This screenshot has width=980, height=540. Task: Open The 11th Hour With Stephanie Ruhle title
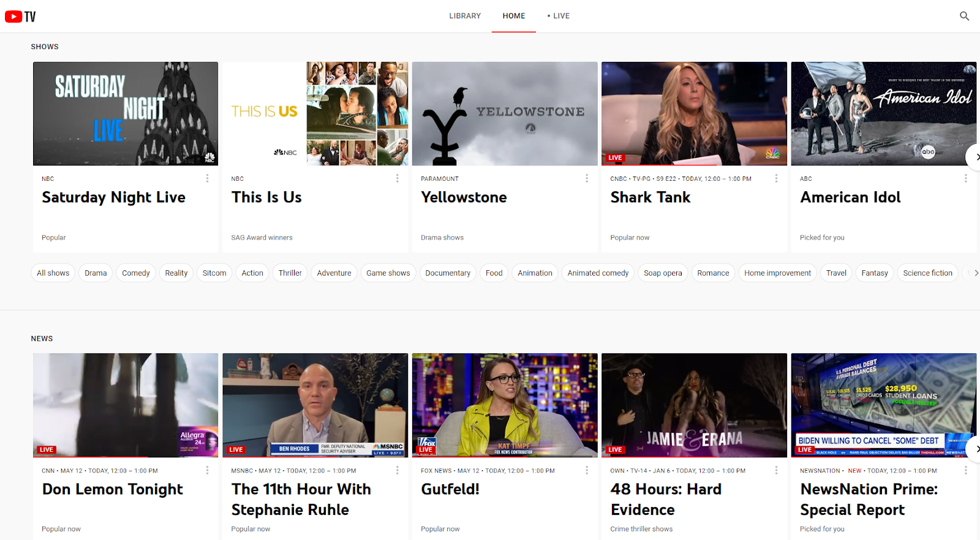[x=301, y=500]
